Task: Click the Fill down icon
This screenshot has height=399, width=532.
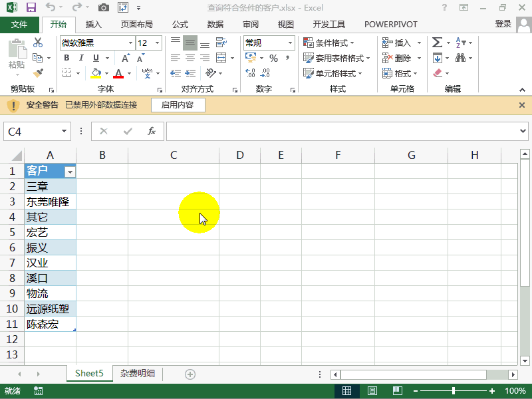Action: click(x=438, y=58)
